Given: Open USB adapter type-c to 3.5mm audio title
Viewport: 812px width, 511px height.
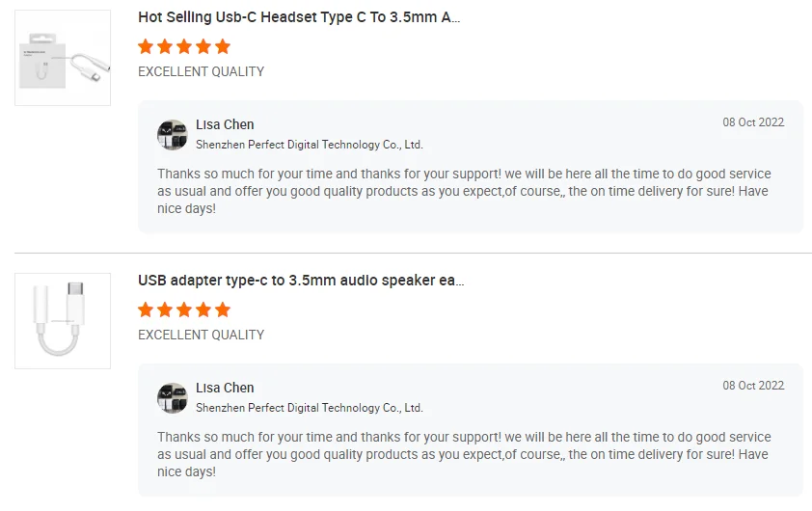Looking at the screenshot, I should [301, 281].
